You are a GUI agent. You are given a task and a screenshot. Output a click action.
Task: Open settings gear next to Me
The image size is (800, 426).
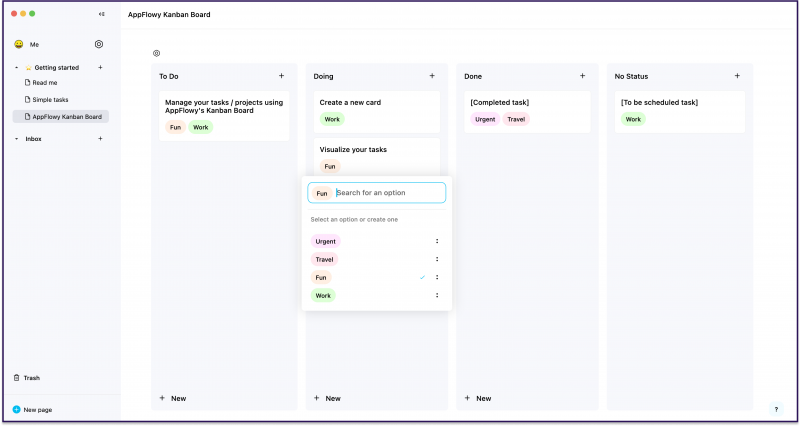99,44
